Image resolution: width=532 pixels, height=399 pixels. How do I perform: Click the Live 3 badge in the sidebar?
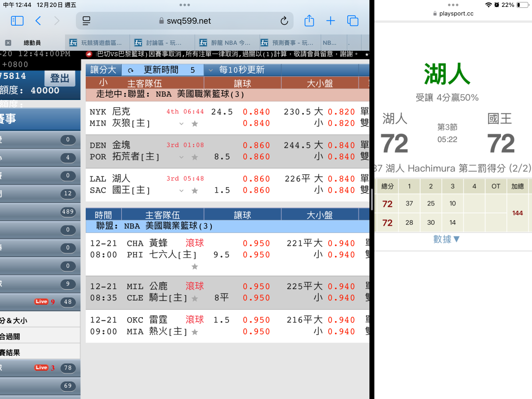[x=44, y=367]
